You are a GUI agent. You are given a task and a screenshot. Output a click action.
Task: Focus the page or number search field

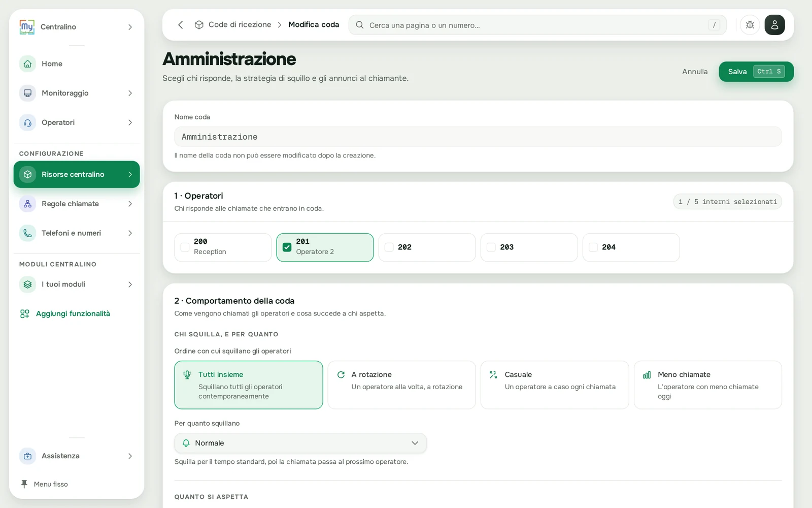pyautogui.click(x=537, y=25)
